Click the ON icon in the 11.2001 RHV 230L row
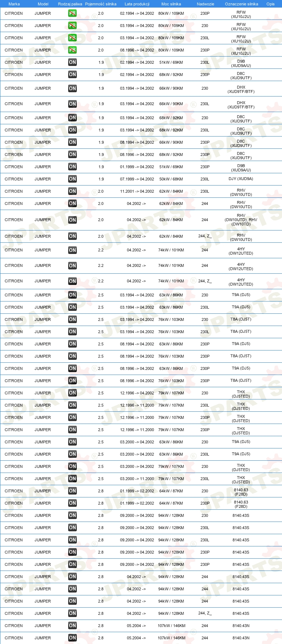Viewport: 282px width, 644px height. [x=72, y=191]
